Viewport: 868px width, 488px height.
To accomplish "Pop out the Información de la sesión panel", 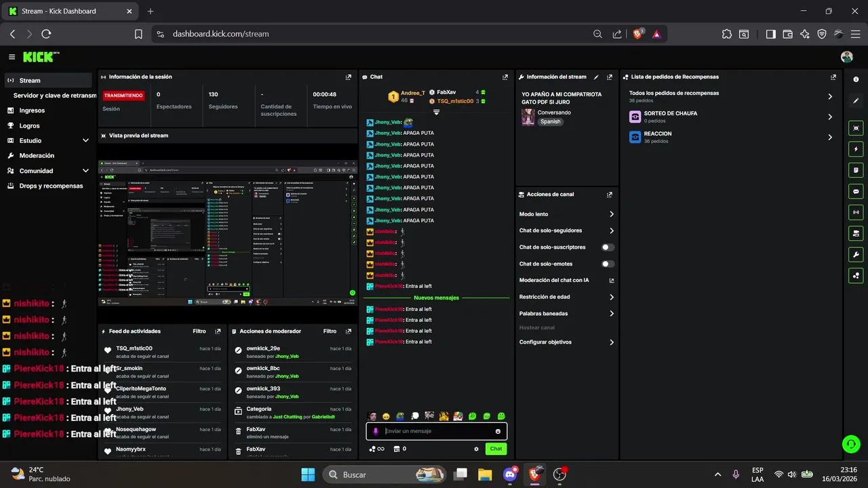I will (349, 77).
